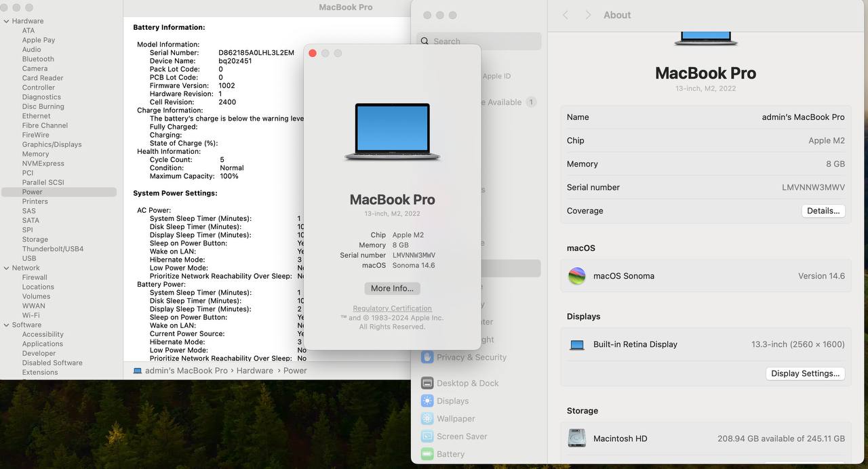This screenshot has height=469, width=868.
Task: Select Camera in Hardware list
Action: click(x=35, y=68)
